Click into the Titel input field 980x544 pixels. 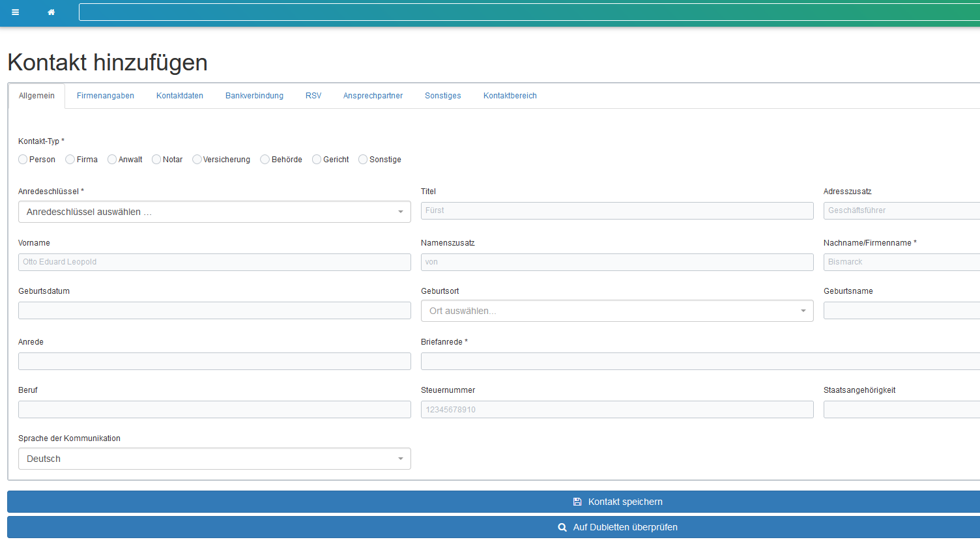click(x=617, y=210)
